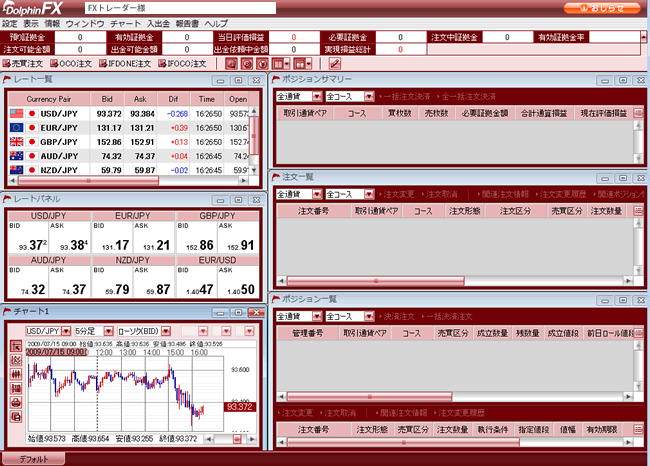The height and width of the screenshot is (466, 650).
Task: Click the chart save-copy icon at sidebar bottom
Action: [16, 416]
